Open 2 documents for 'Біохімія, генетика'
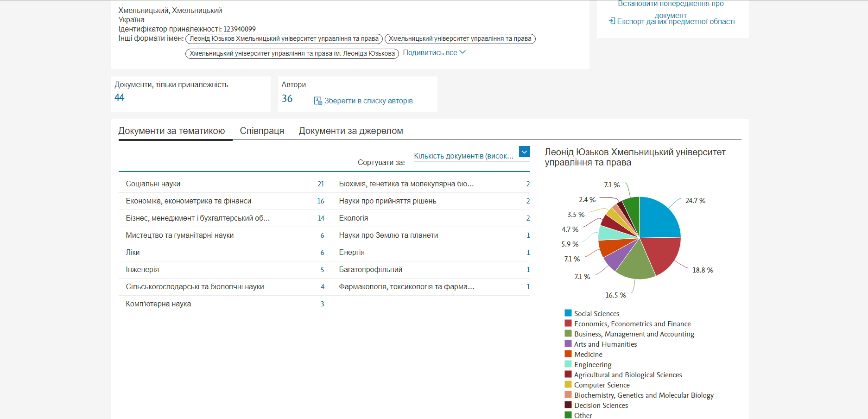868x419 pixels. tap(528, 184)
